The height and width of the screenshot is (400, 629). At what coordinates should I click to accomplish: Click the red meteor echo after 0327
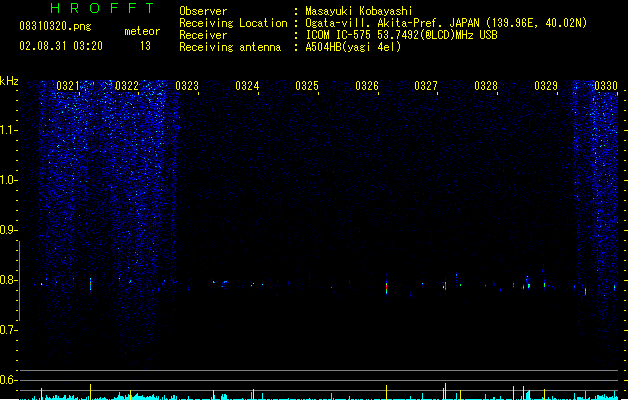pos(445,286)
